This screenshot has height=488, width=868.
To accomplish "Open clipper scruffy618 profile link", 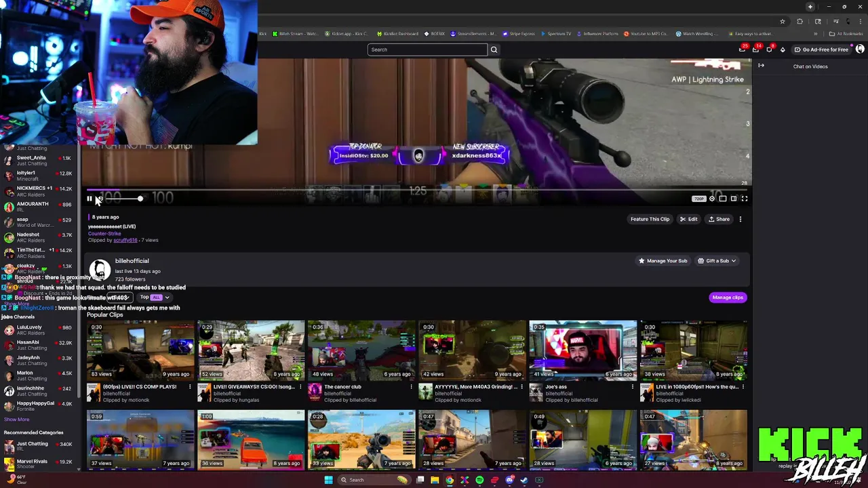I will pyautogui.click(x=125, y=240).
